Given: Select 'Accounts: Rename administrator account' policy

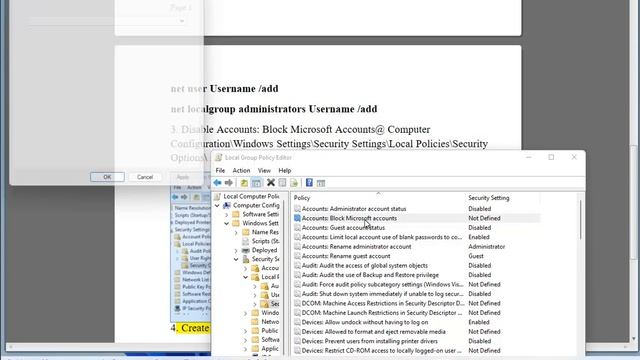Looking at the screenshot, I should pyautogui.click(x=356, y=247).
